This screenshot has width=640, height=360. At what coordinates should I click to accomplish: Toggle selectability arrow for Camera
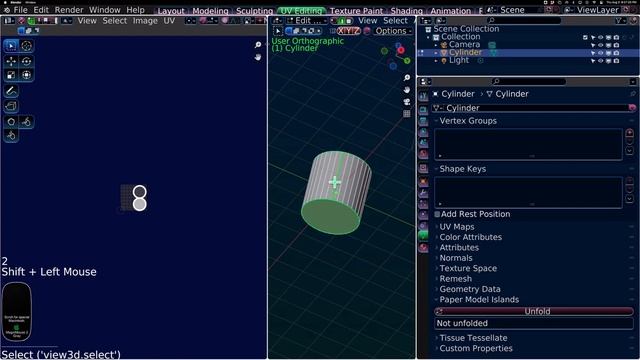(593, 45)
